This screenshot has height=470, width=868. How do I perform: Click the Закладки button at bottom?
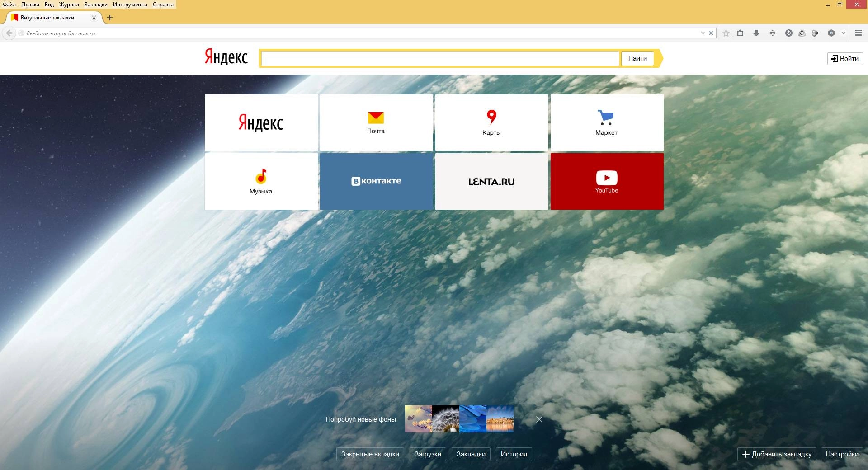[471, 454]
